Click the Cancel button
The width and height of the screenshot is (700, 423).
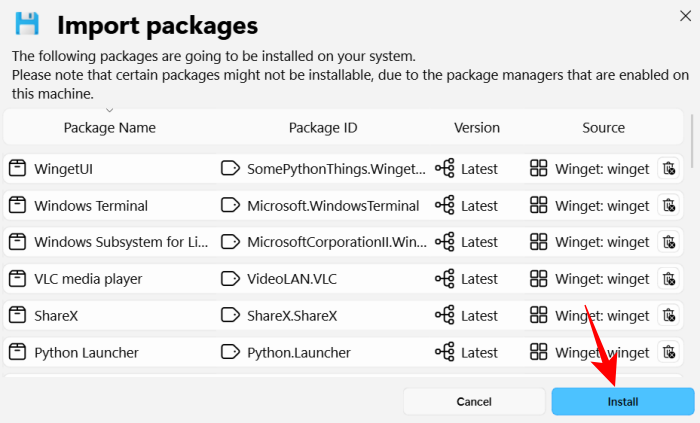click(x=473, y=401)
